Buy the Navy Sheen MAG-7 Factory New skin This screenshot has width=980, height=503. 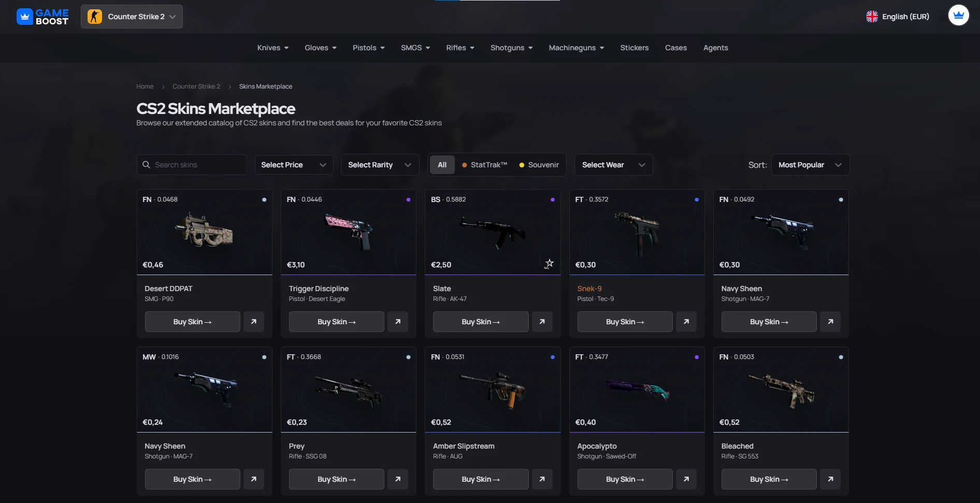point(769,322)
